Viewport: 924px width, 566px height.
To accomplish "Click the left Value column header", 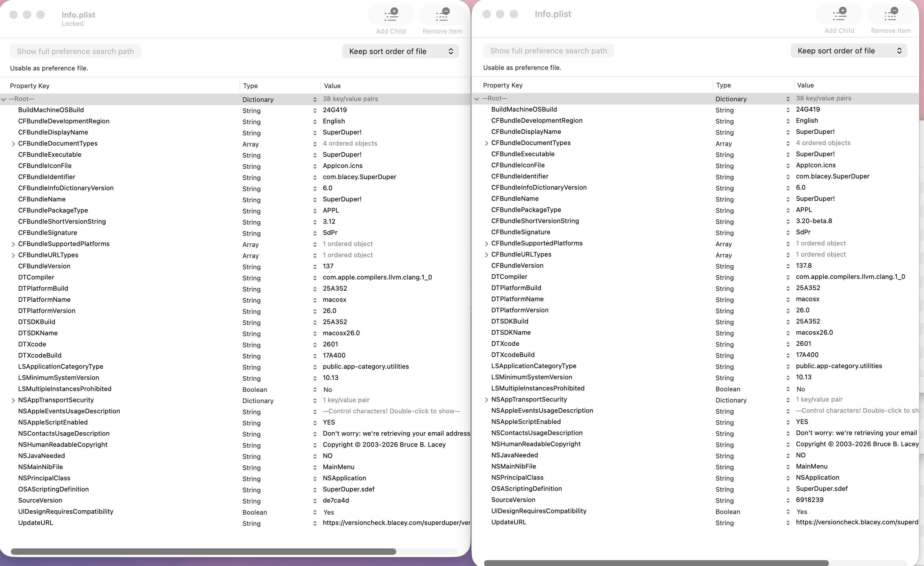I will (x=332, y=86).
